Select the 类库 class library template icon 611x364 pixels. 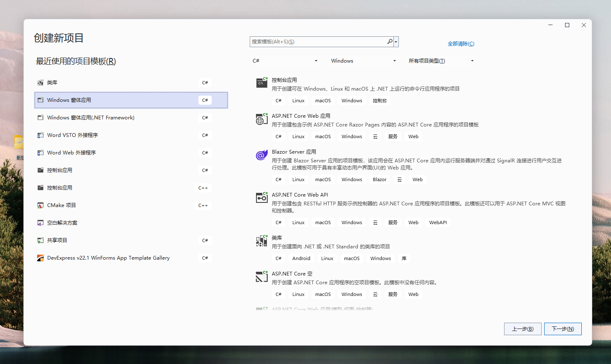[41, 82]
